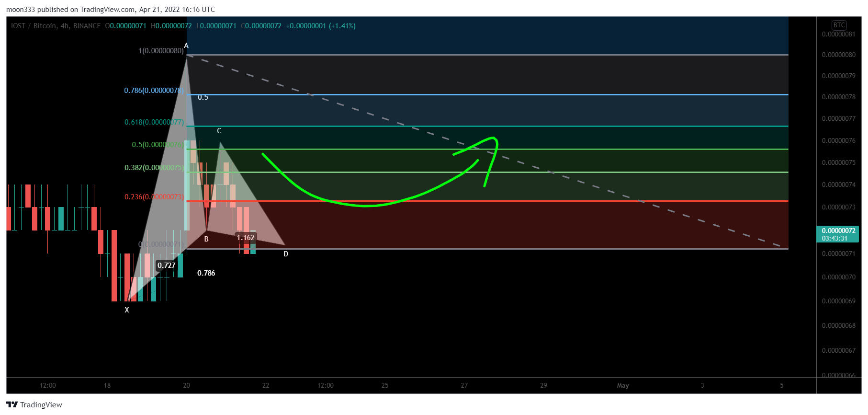Click the '20' date on time axis

pyautogui.click(x=186, y=386)
